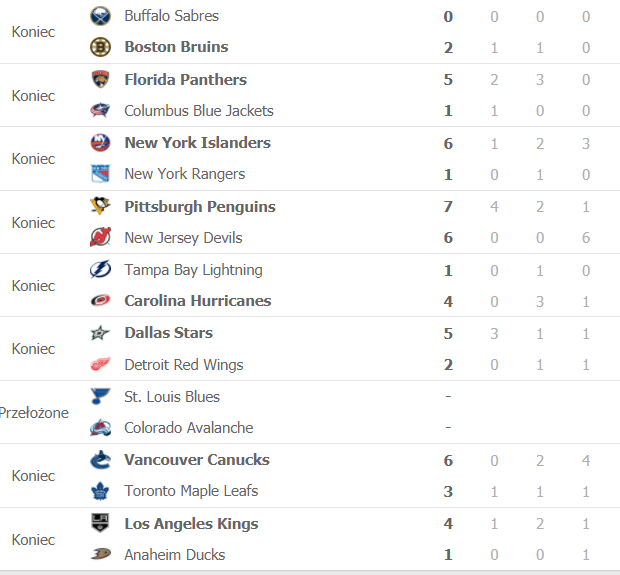Open the Toronto Maple Leafs team name
Viewport: 620px width, 575px height.
pos(191,491)
